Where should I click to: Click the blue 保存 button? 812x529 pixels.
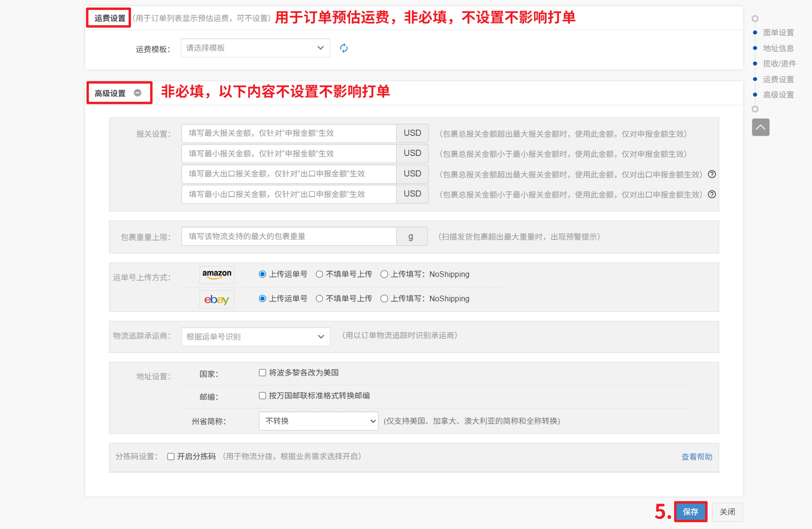690,512
